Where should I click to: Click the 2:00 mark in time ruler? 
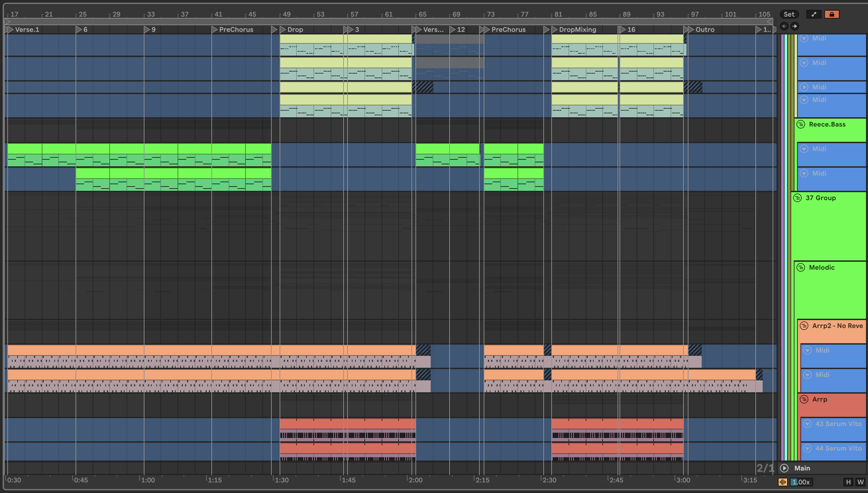coord(415,480)
